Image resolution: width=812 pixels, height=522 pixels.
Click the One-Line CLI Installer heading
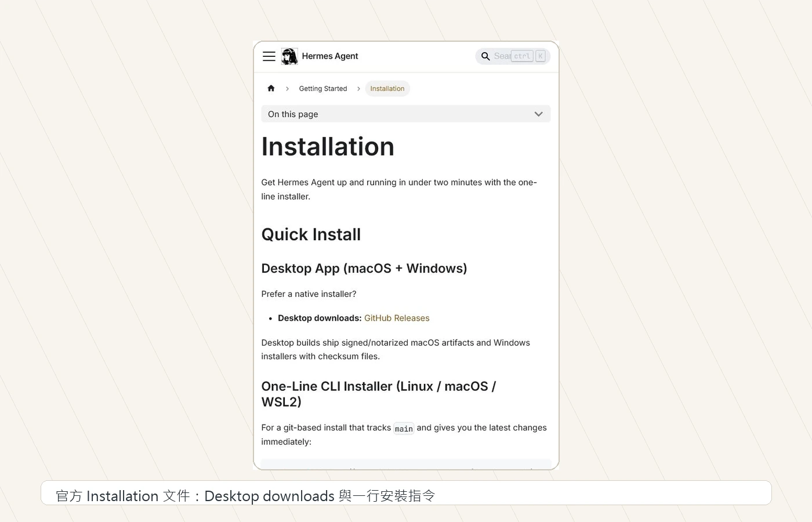click(379, 394)
